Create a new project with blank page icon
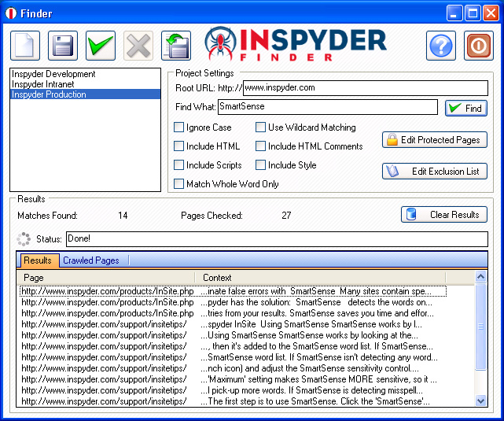The height and width of the screenshot is (421, 504). coord(25,46)
